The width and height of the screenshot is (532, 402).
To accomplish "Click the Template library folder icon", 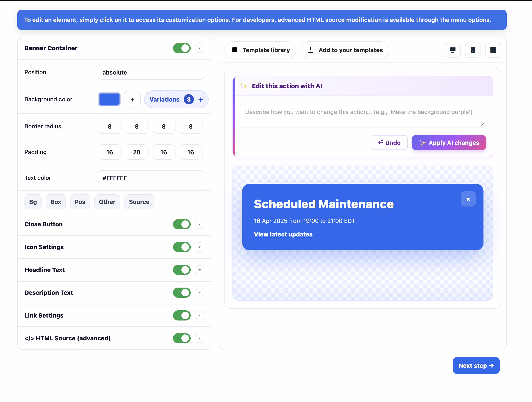I will 235,50.
